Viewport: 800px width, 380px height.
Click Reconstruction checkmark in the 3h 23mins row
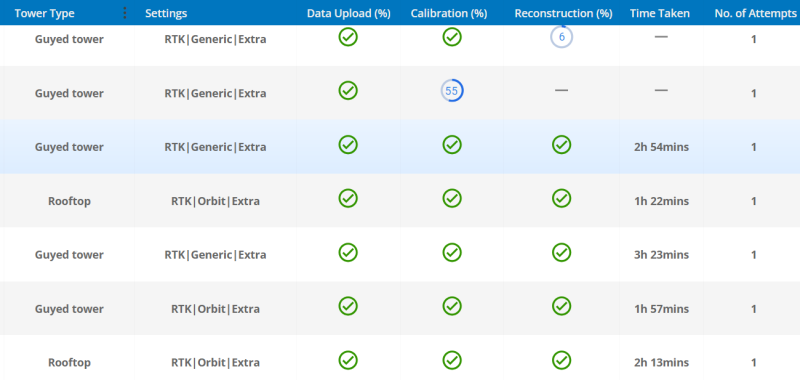coord(561,252)
